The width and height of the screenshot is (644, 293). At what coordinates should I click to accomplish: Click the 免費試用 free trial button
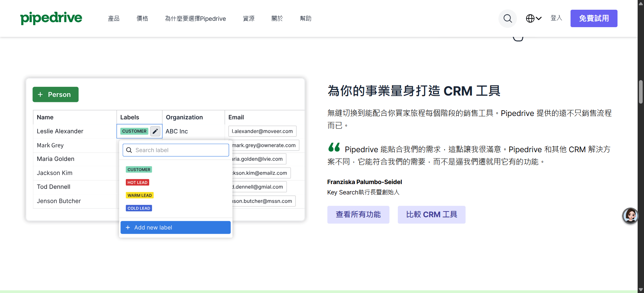pos(594,18)
